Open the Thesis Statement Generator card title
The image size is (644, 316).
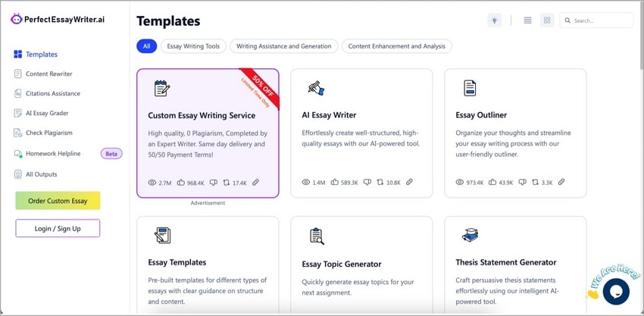(506, 262)
